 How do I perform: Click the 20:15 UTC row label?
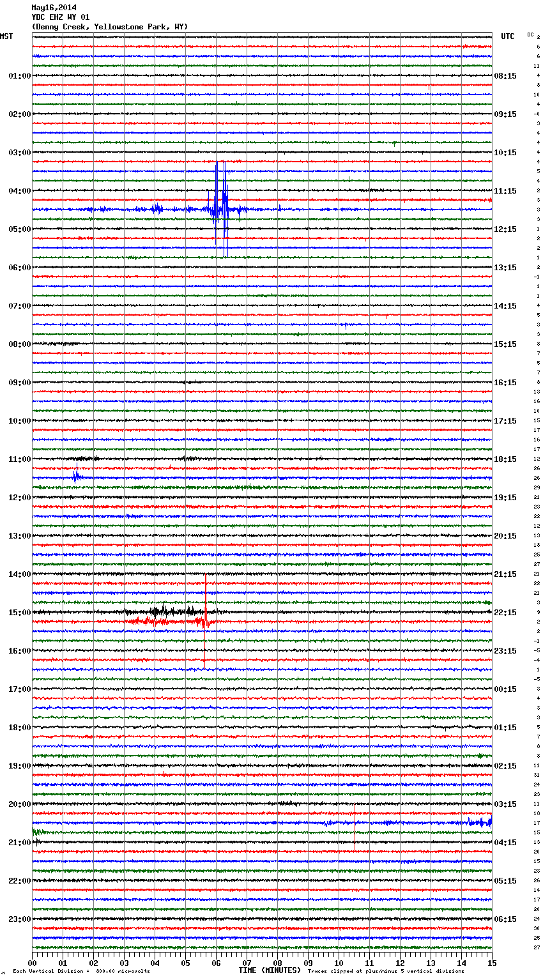pos(505,535)
